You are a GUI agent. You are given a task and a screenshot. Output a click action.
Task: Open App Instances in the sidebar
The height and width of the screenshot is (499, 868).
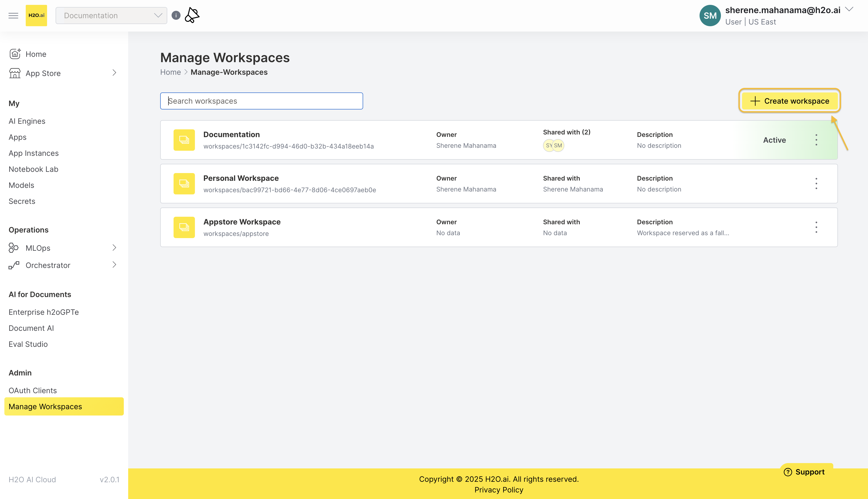[33, 153]
